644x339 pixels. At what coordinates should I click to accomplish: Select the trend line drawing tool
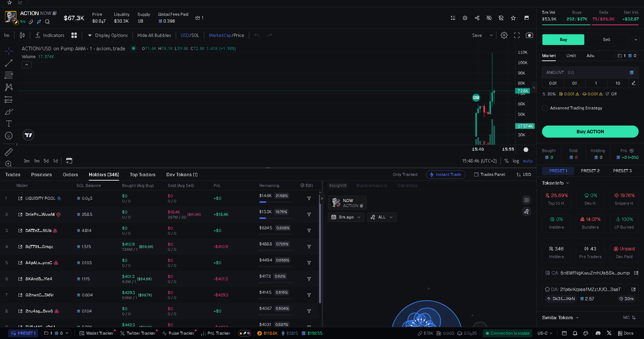pos(9,63)
